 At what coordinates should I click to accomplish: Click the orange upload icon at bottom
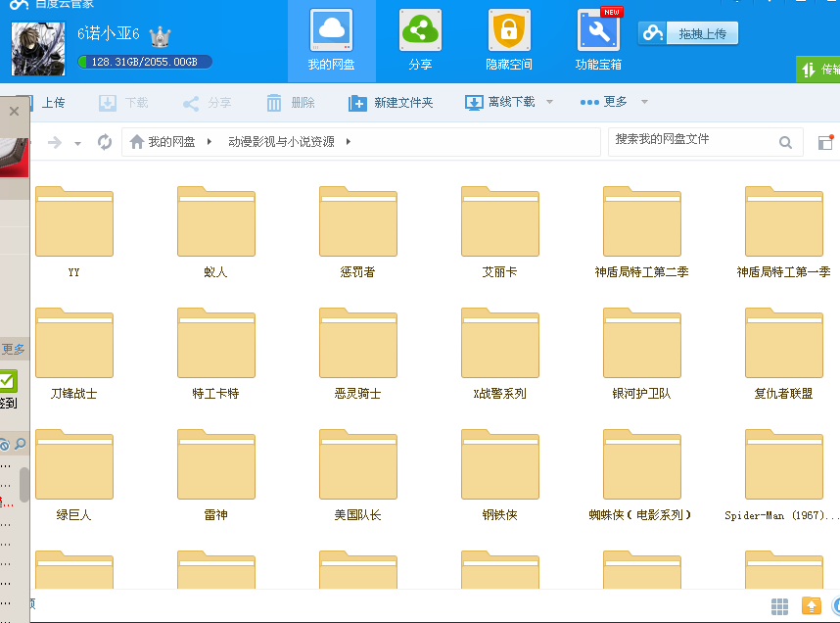pyautogui.click(x=811, y=605)
